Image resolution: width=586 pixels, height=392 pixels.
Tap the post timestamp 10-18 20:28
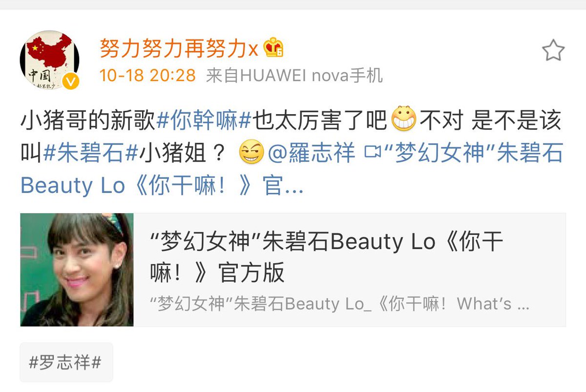tap(148, 75)
